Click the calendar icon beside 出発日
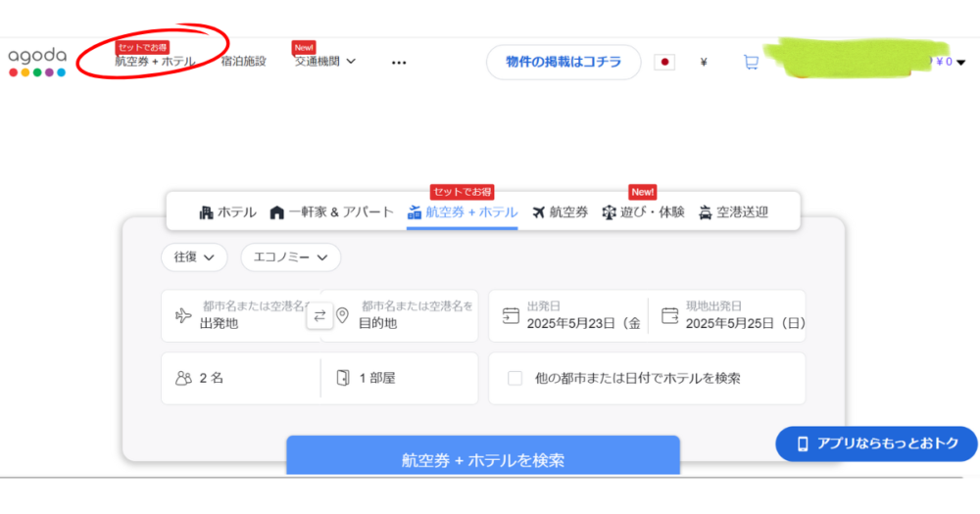 coord(511,316)
